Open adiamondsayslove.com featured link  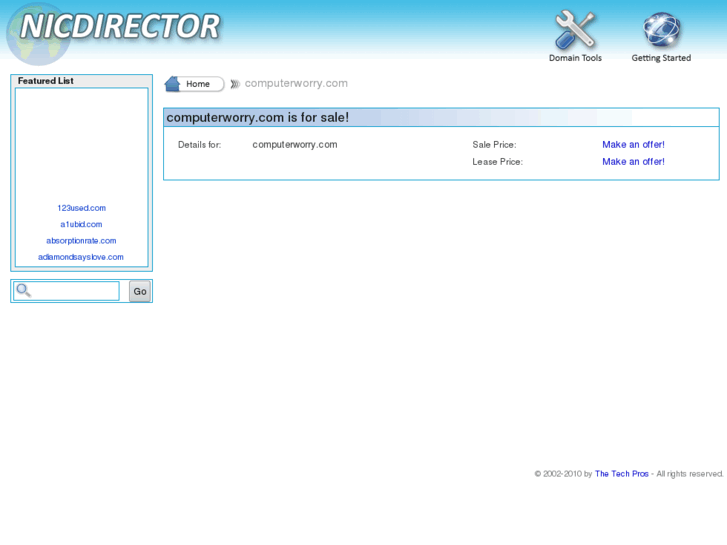[x=81, y=257]
